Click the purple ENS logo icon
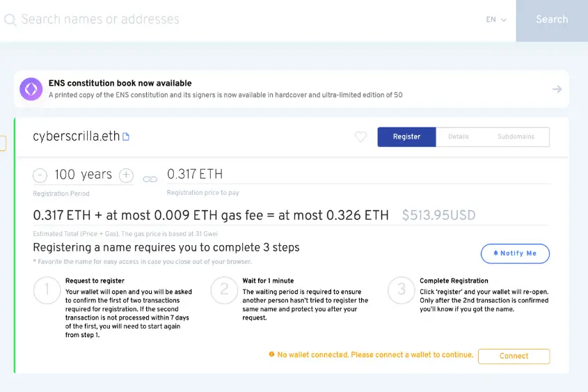Screen dimensions: 588x392 [31, 89]
